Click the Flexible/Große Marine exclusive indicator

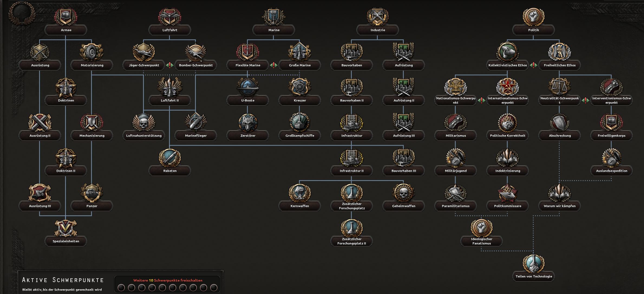tap(274, 65)
